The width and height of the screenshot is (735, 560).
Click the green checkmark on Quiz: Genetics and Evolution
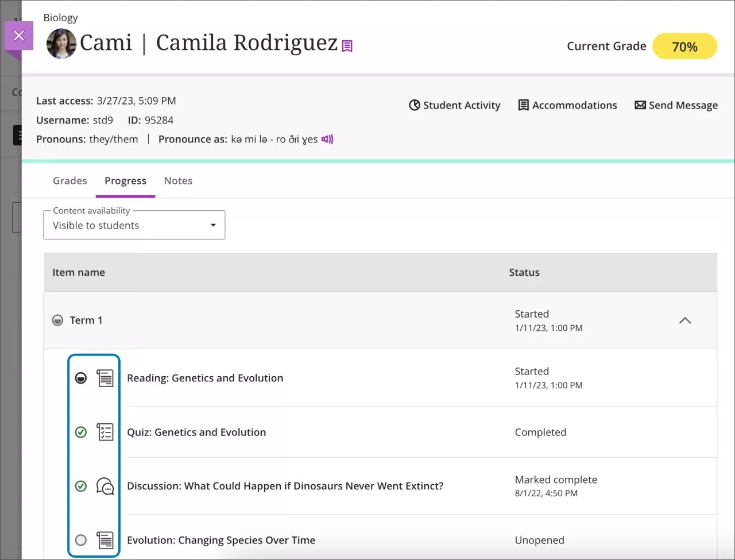click(80, 432)
